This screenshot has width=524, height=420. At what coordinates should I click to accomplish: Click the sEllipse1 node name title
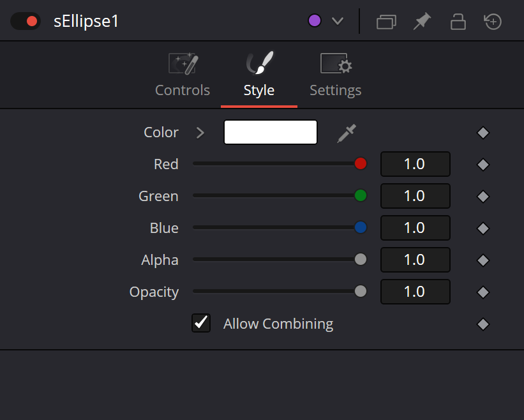(x=86, y=21)
